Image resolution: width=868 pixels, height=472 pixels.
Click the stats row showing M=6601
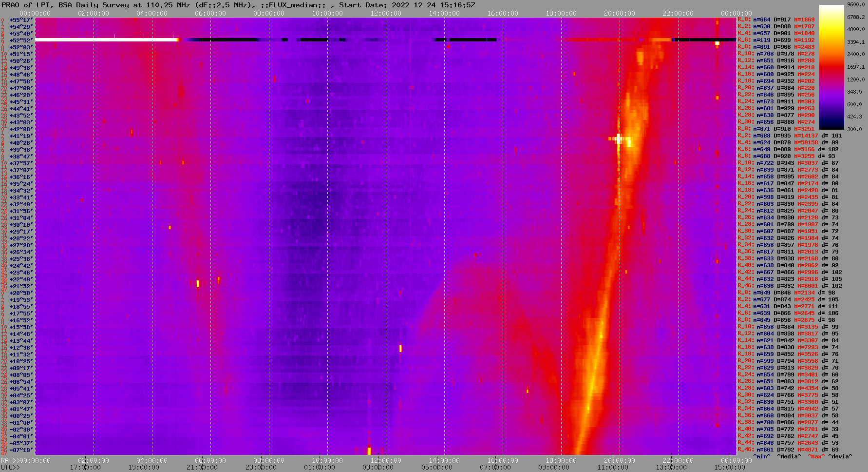[x=790, y=286]
